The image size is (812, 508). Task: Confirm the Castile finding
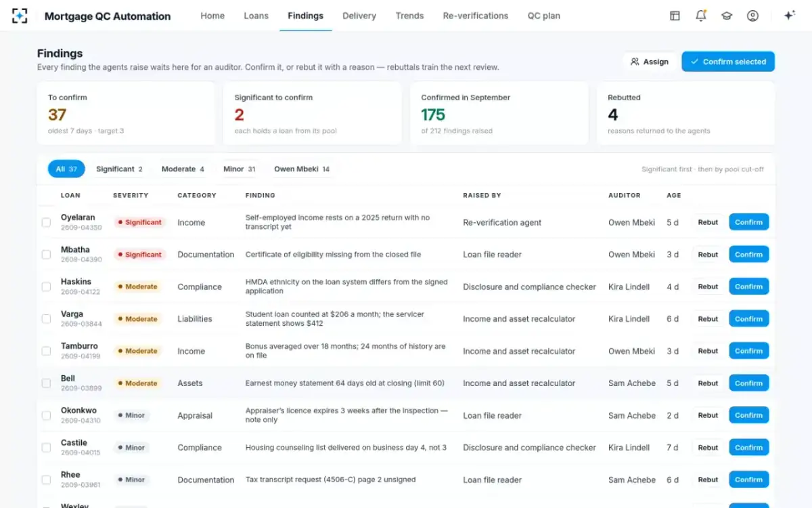748,448
